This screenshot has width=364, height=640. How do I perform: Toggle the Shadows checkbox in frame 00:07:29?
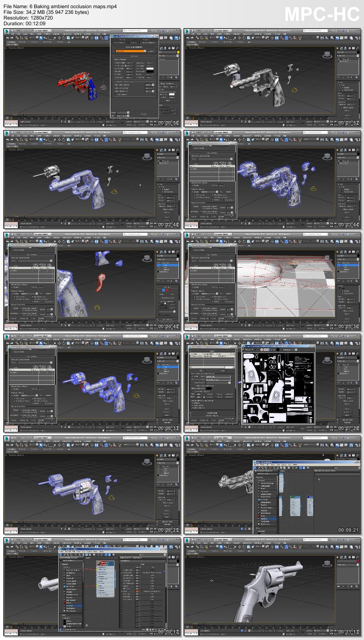coord(192,403)
